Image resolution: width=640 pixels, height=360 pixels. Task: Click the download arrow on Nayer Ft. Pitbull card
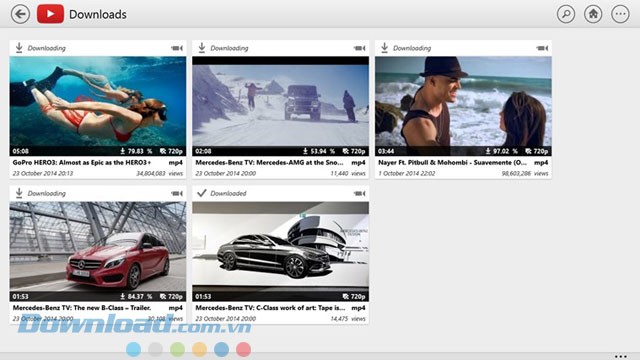pyautogui.click(x=384, y=48)
